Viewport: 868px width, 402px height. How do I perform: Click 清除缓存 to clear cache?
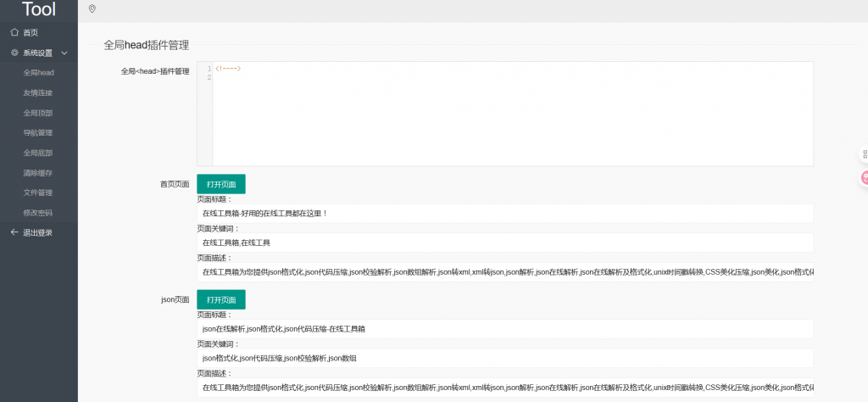pyautogui.click(x=38, y=172)
